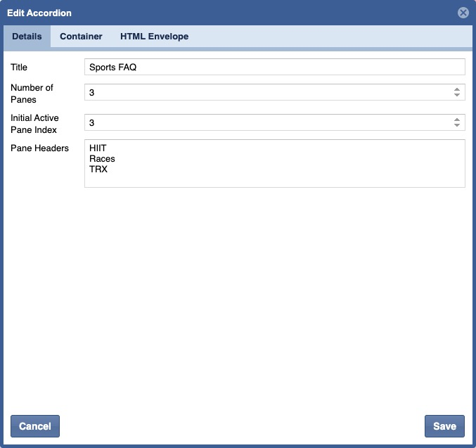This screenshot has width=476, height=448.
Task: Click the Pane Headers label
Action: click(x=39, y=148)
